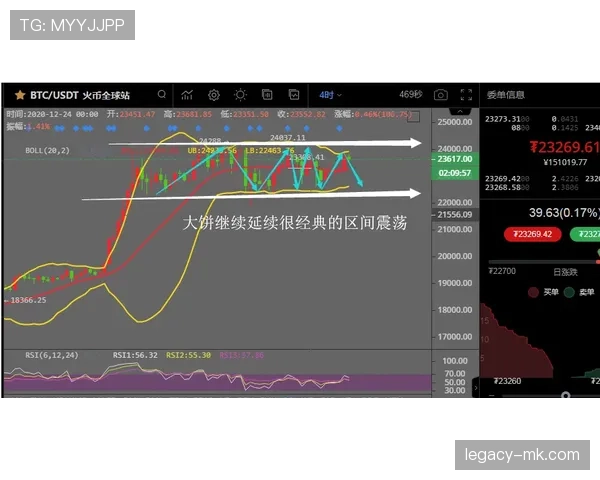Image resolution: width=600 pixels, height=480 pixels.
Task: Collapse the up arrow above the price axis
Action: pos(460,111)
